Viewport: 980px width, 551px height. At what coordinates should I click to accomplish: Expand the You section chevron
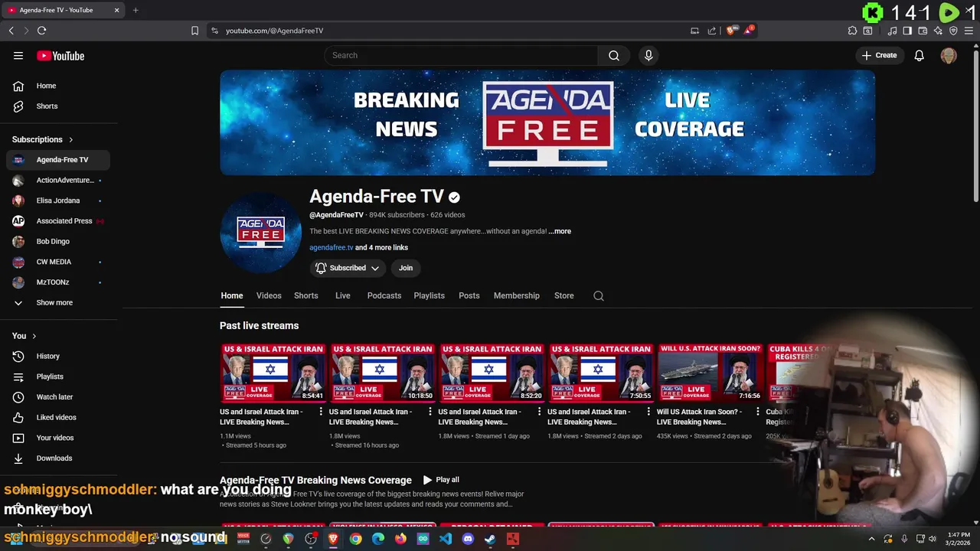[34, 336]
